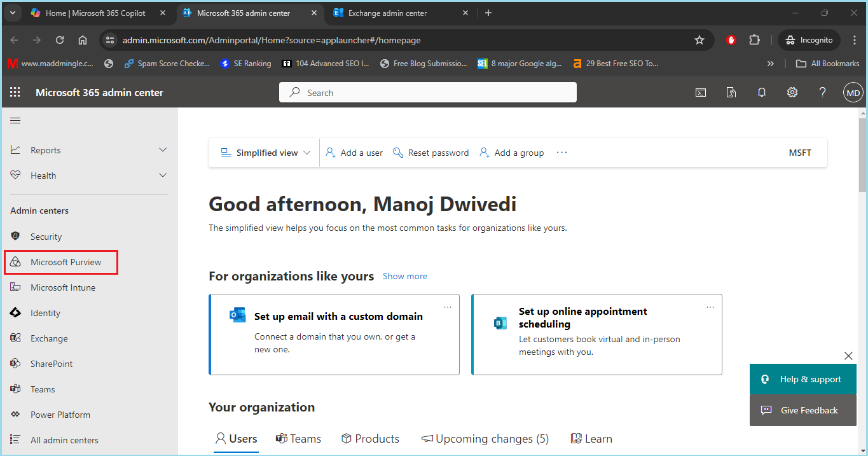The width and height of the screenshot is (868, 456).
Task: Click the Exchange icon in sidebar
Action: click(16, 338)
